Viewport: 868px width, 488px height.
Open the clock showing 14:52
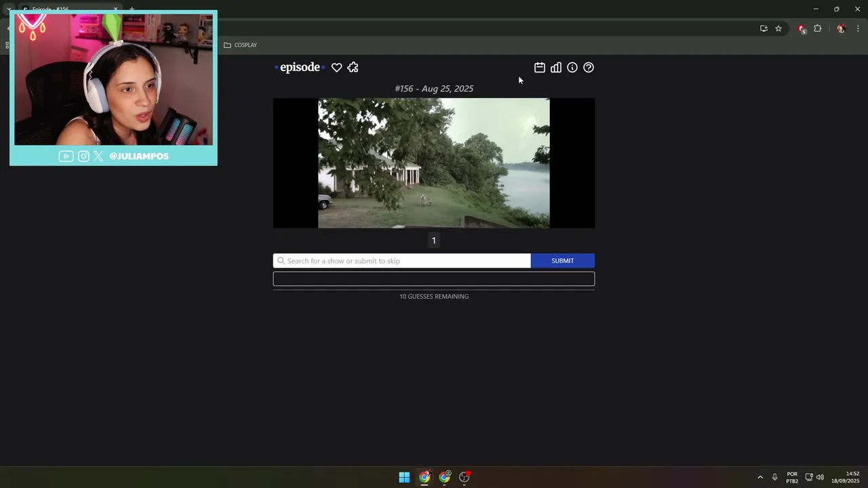coord(846,477)
